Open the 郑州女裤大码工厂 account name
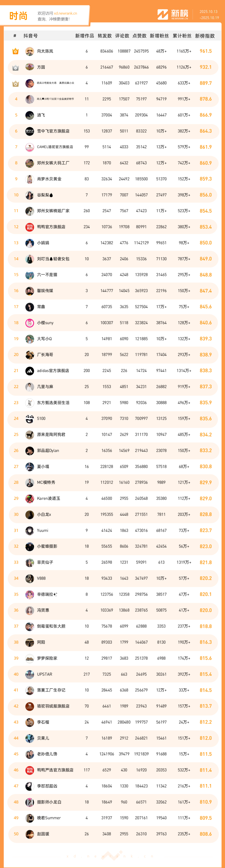 pos(53,163)
